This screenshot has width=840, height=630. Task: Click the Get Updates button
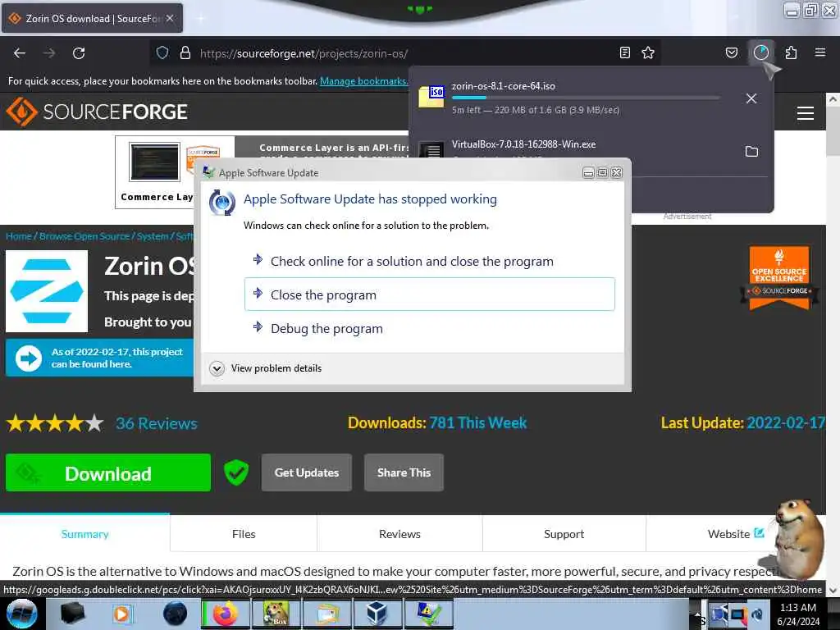[x=307, y=472]
